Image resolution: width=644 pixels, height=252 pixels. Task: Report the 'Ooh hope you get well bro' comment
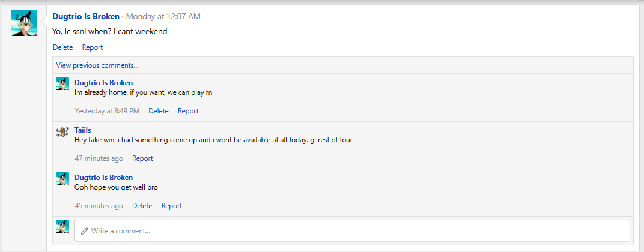point(172,206)
